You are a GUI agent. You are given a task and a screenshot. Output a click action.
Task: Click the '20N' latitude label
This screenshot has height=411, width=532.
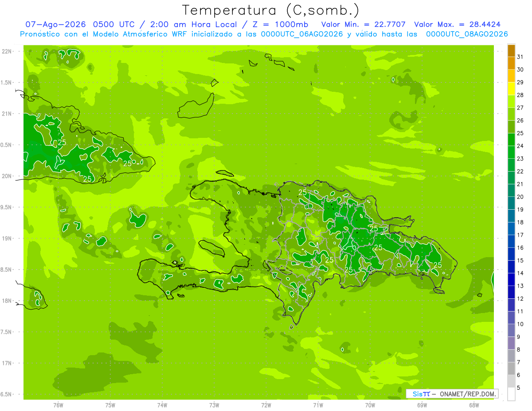coord(6,176)
